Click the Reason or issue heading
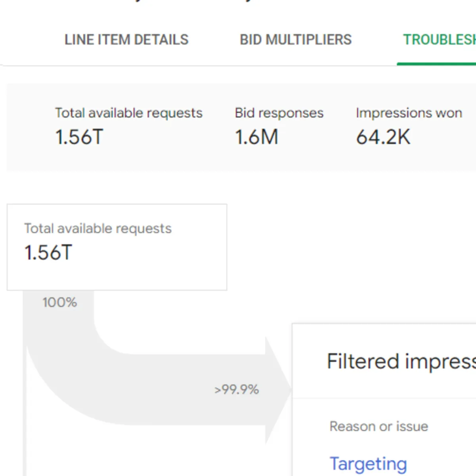This screenshot has width=476, height=476. pos(379,426)
